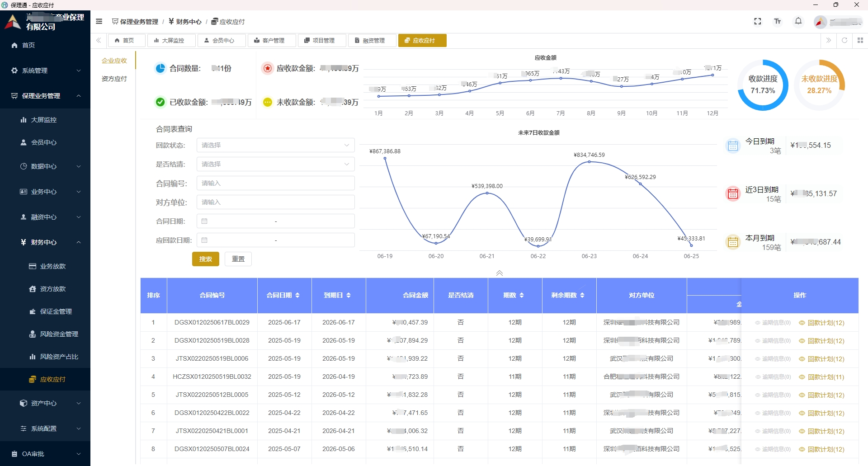This screenshot has height=466, width=868.
Task: Switch to the 资方应付 tab
Action: tap(114, 79)
